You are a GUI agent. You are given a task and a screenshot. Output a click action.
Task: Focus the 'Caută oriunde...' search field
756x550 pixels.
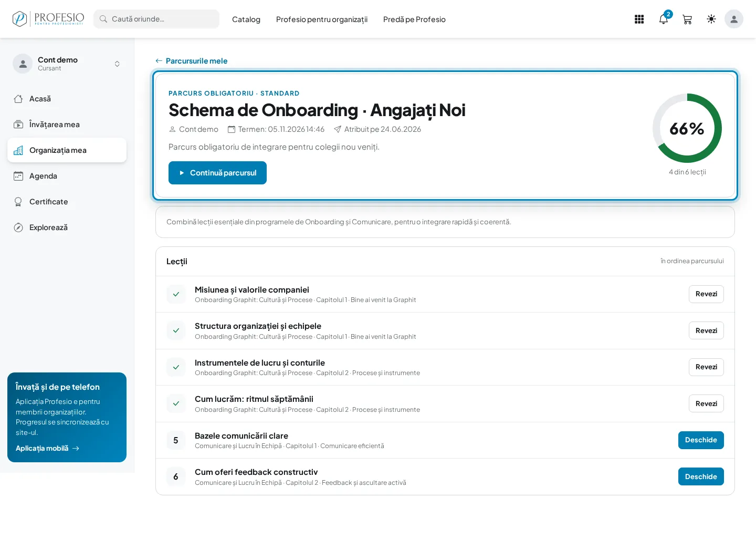[x=156, y=19]
